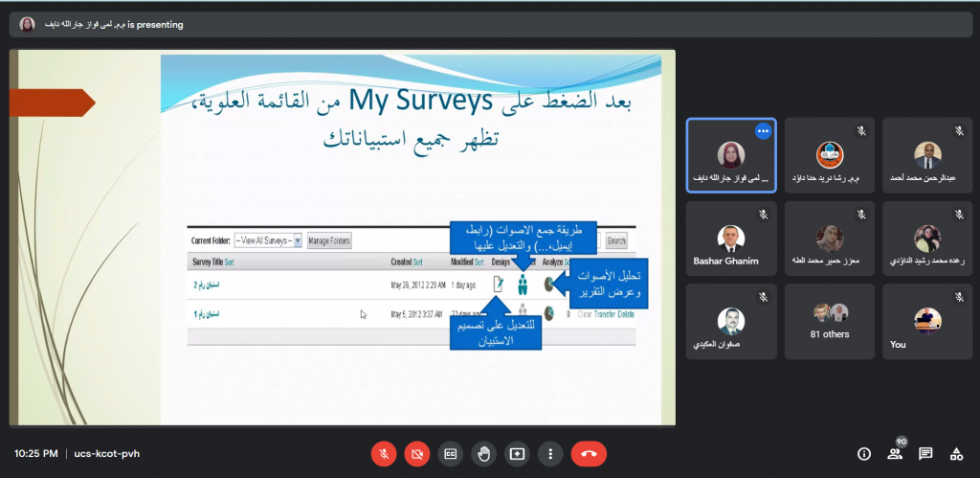The height and width of the screenshot is (478, 980).
Task: Click the Design pencil icon for the first survey
Action: pyautogui.click(x=498, y=284)
